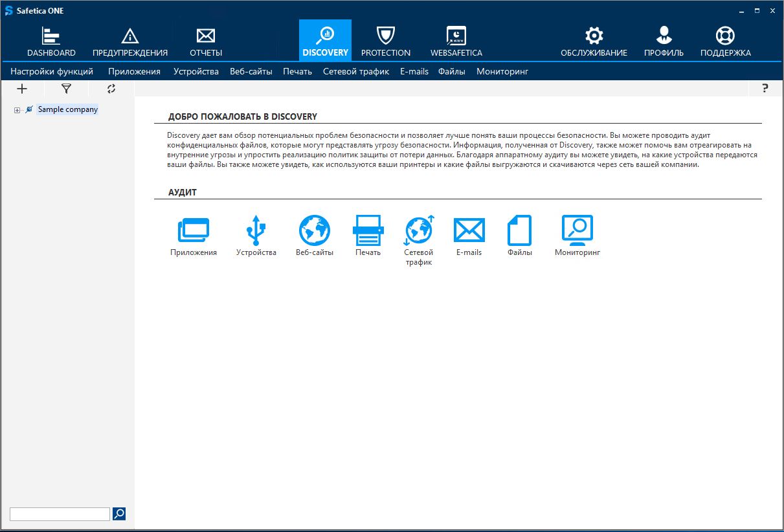Open the Устройства USB audit icon
The image size is (784, 532).
coord(256,231)
